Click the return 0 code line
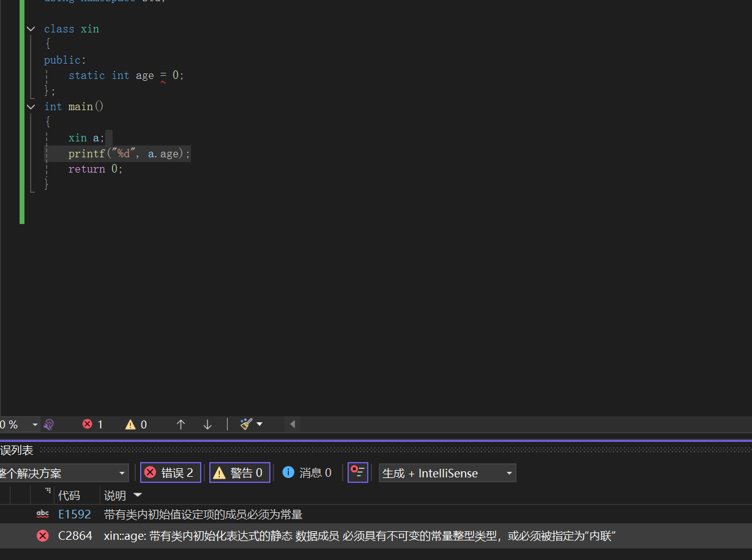 (95, 169)
